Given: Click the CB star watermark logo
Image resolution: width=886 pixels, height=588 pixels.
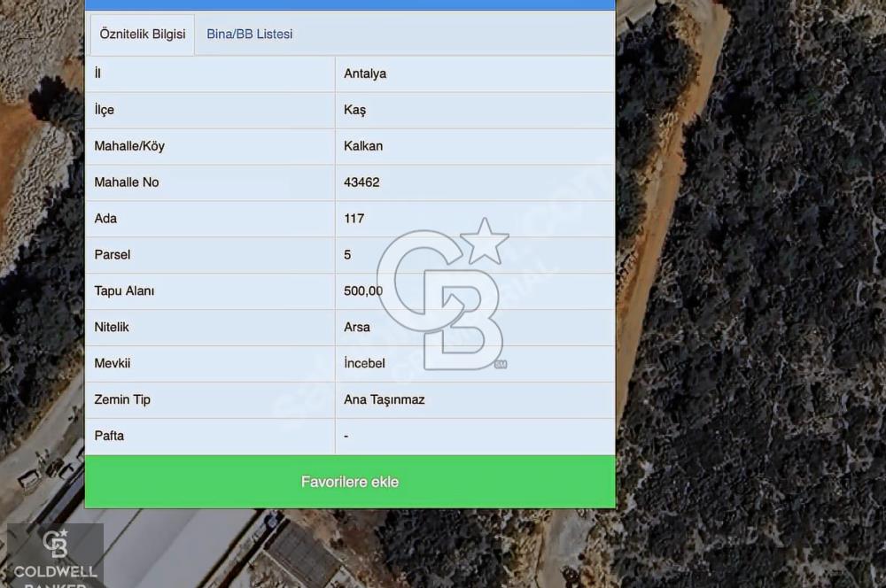Looking at the screenshot, I should tap(443, 295).
